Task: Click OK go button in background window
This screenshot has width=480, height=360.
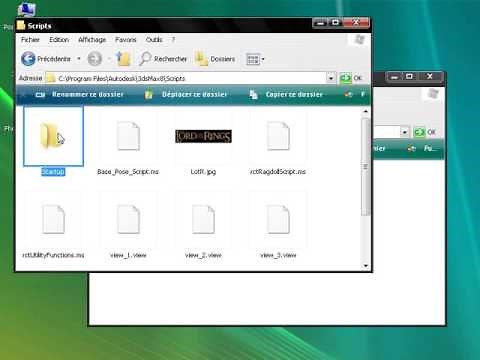Action: point(425,132)
